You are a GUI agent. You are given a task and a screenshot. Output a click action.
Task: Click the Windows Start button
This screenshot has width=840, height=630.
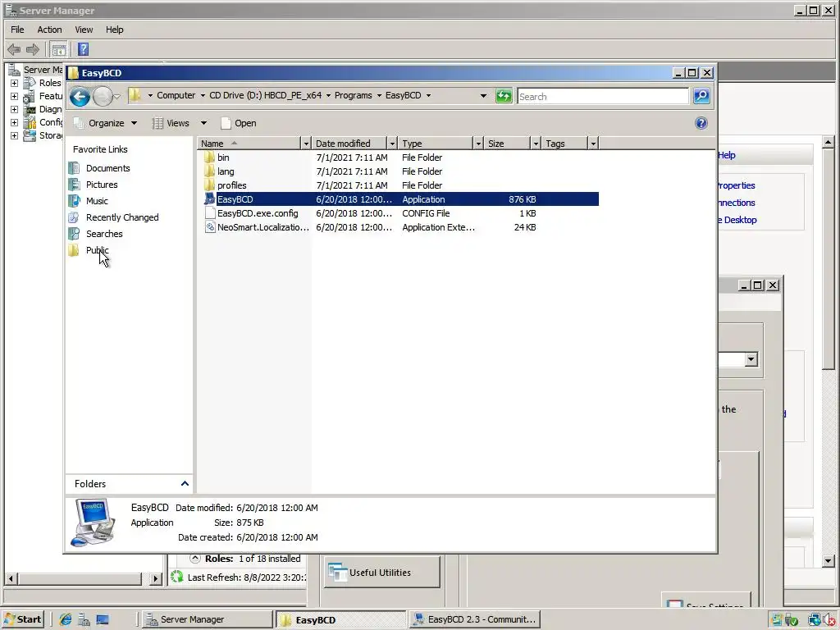22,619
